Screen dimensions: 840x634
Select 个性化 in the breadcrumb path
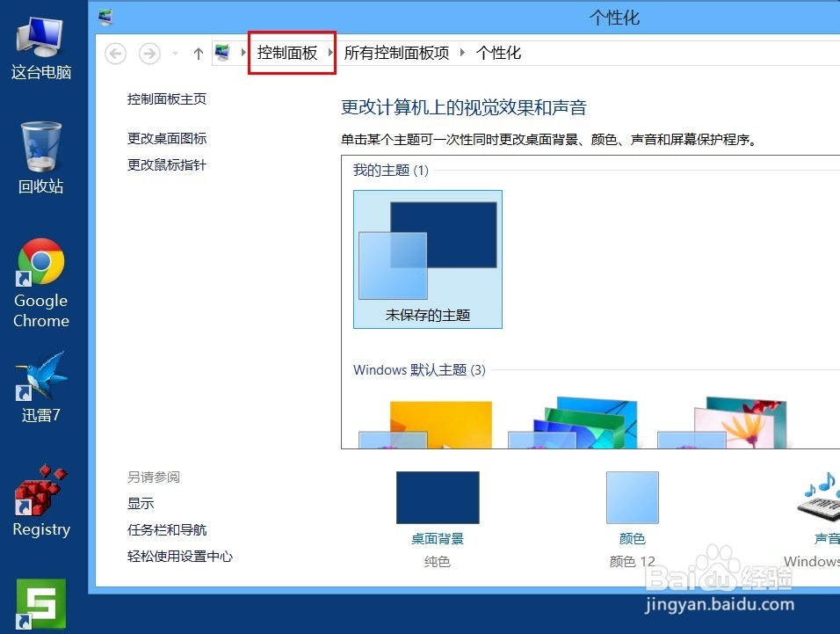point(498,53)
